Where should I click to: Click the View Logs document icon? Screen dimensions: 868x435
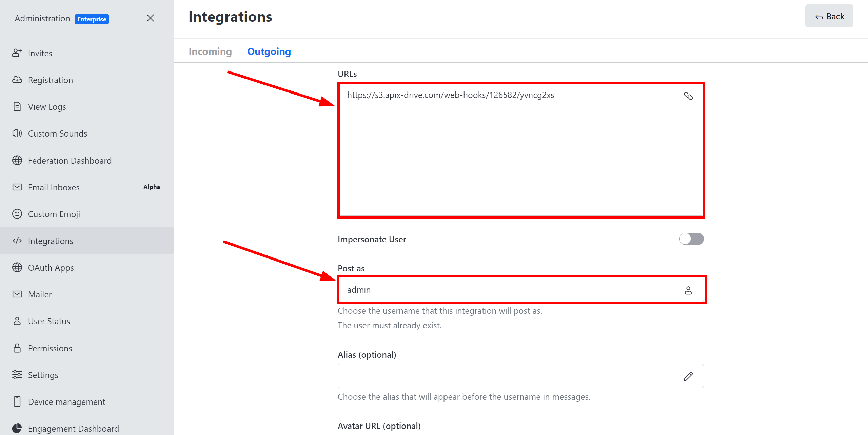(x=17, y=106)
